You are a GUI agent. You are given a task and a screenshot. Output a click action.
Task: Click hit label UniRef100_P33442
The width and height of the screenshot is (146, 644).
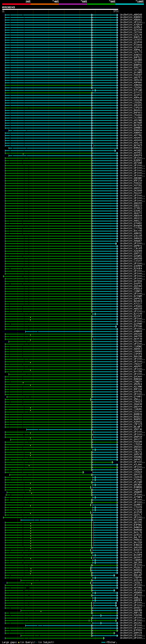pos(131,480)
